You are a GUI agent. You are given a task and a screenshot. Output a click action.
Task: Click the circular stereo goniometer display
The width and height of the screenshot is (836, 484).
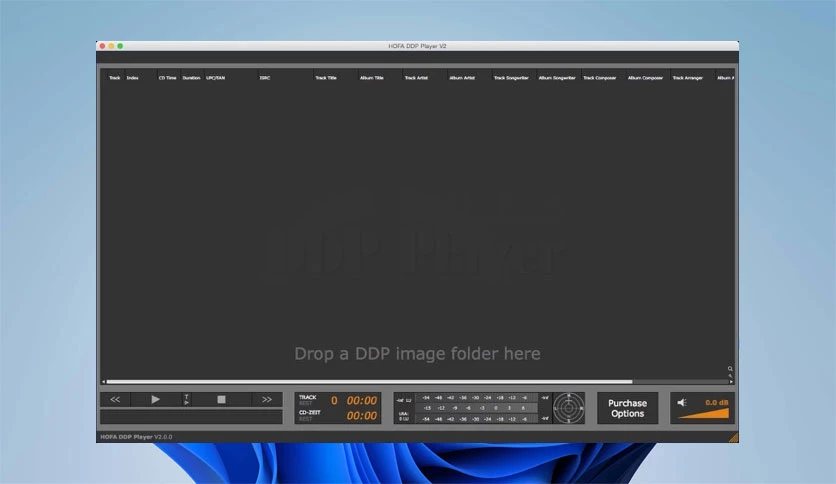[569, 408]
